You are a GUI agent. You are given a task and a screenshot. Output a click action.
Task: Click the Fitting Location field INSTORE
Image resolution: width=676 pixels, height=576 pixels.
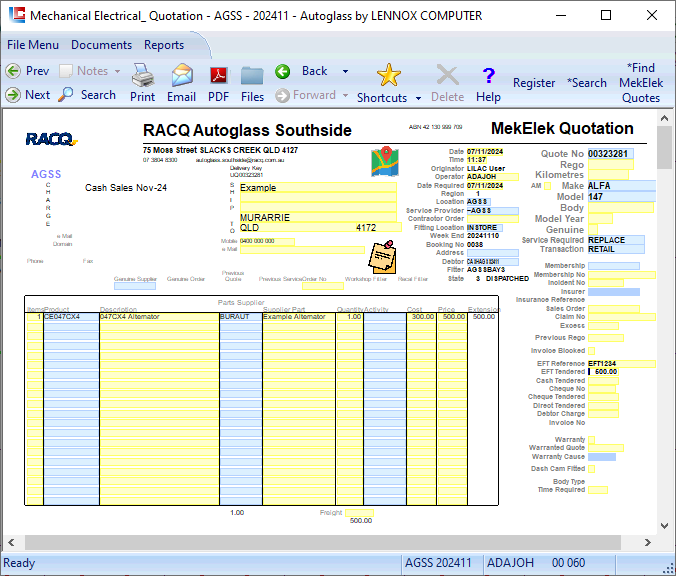pyautogui.click(x=484, y=228)
